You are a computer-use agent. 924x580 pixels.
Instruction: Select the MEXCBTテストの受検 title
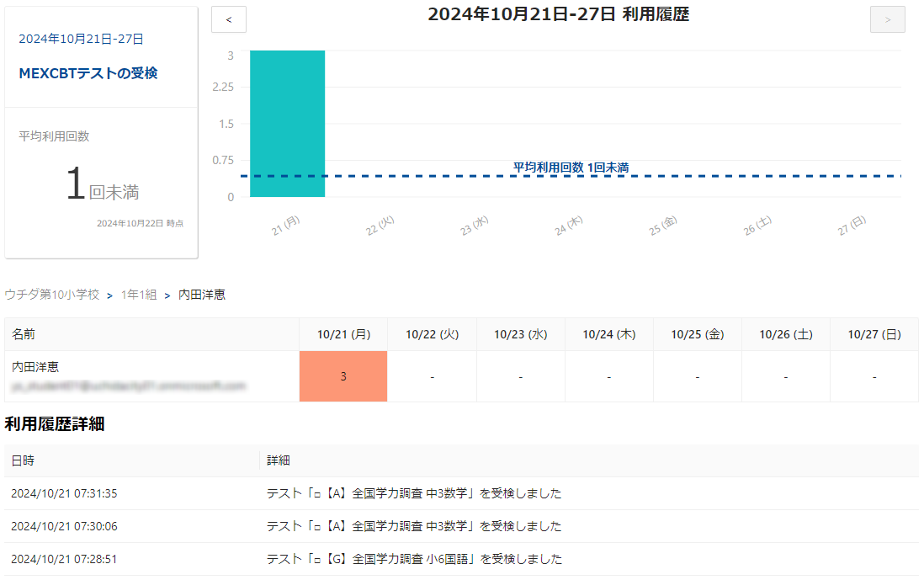[x=88, y=73]
